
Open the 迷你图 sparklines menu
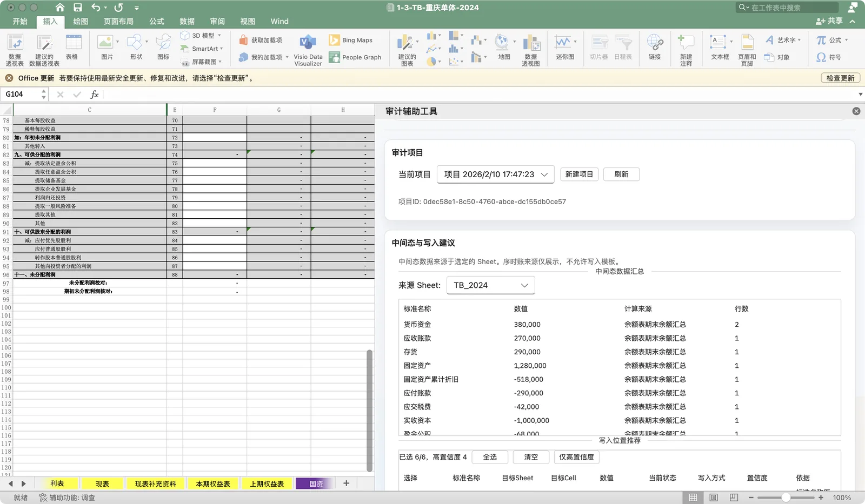[x=565, y=47]
